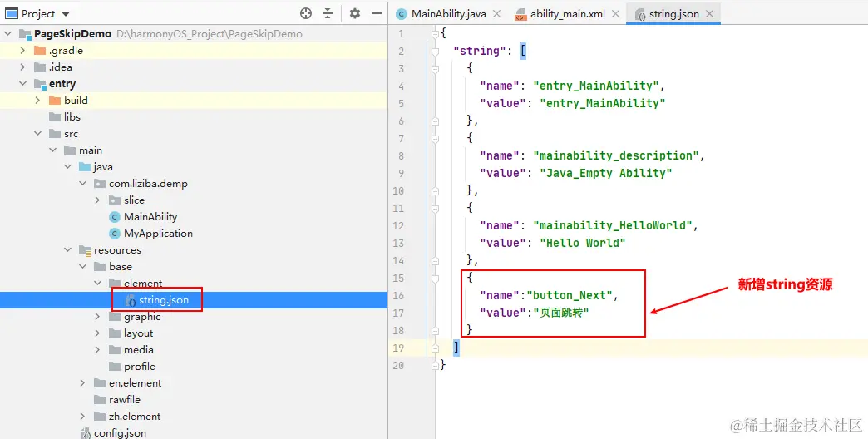868x439 pixels.
Task: Click the "mainability_description" name value
Action: [x=616, y=155]
